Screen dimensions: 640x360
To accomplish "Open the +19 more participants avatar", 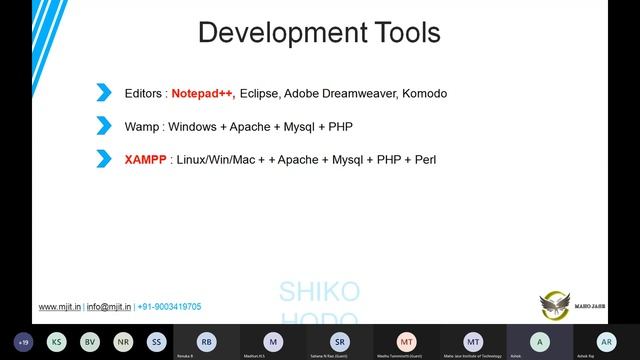I will pos(23,342).
